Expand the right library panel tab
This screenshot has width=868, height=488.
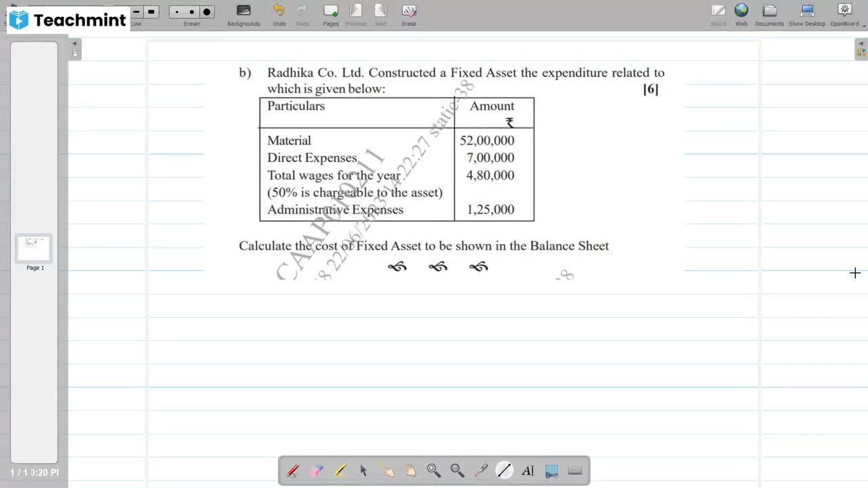(x=861, y=48)
